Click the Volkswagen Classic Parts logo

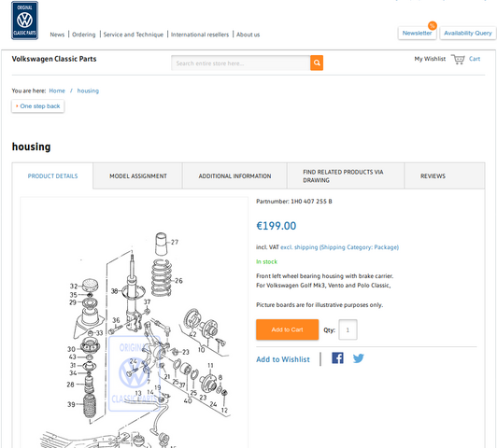point(24,21)
